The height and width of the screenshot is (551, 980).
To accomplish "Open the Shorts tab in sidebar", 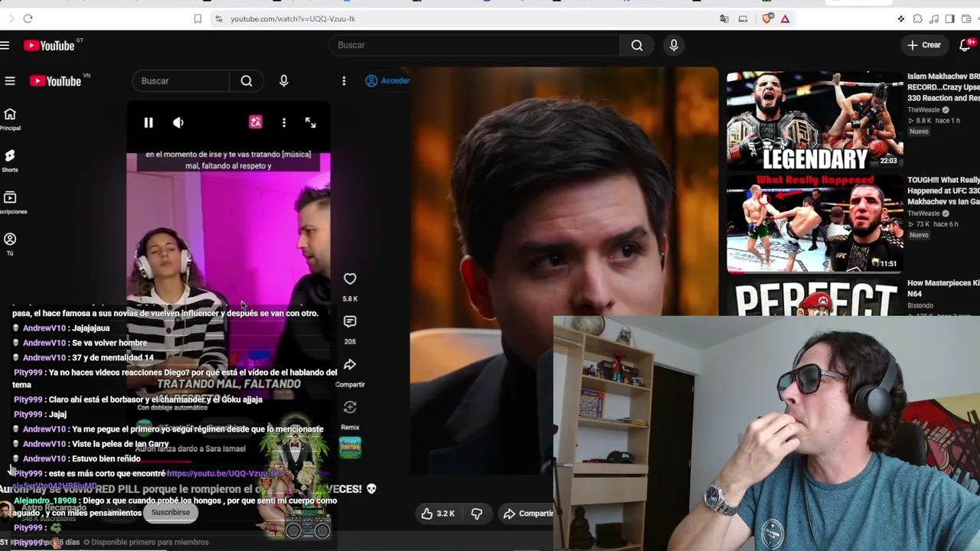I will (x=10, y=160).
